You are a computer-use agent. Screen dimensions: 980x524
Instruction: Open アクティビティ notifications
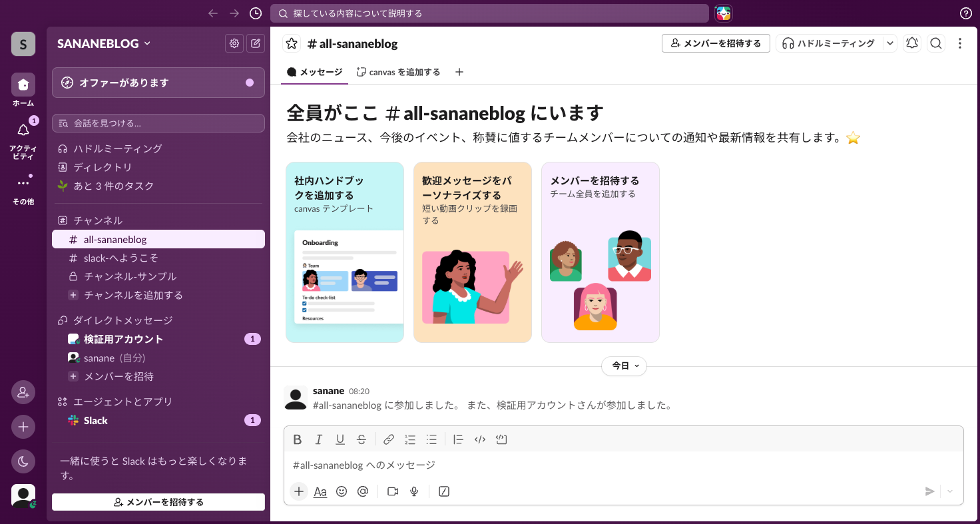click(x=23, y=140)
